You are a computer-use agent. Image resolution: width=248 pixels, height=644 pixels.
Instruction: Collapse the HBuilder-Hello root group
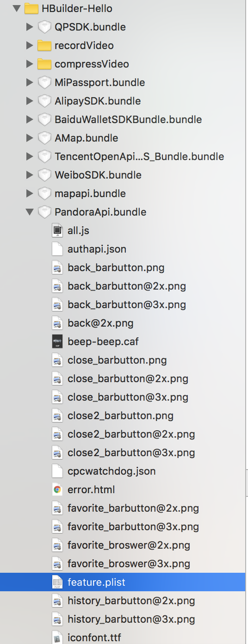pos(17,8)
